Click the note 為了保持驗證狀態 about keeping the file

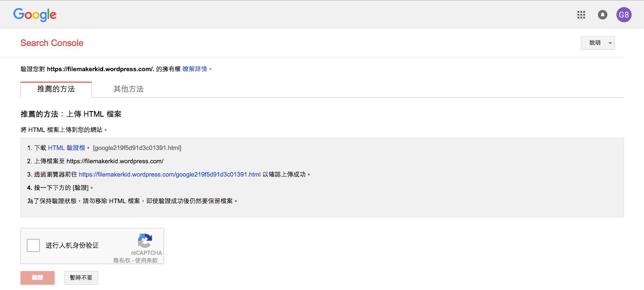pyautogui.click(x=133, y=201)
